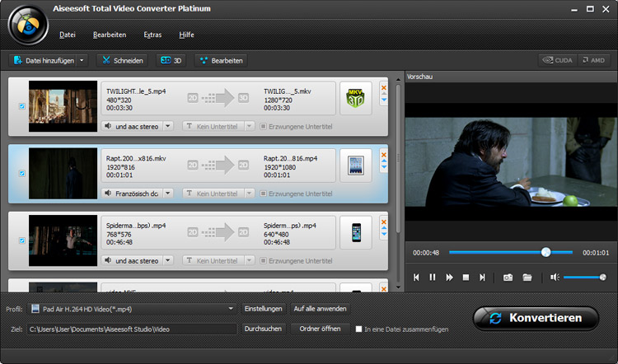Move the TWILIGHT item down in list
The height and width of the screenshot is (364, 618).
tap(383, 100)
